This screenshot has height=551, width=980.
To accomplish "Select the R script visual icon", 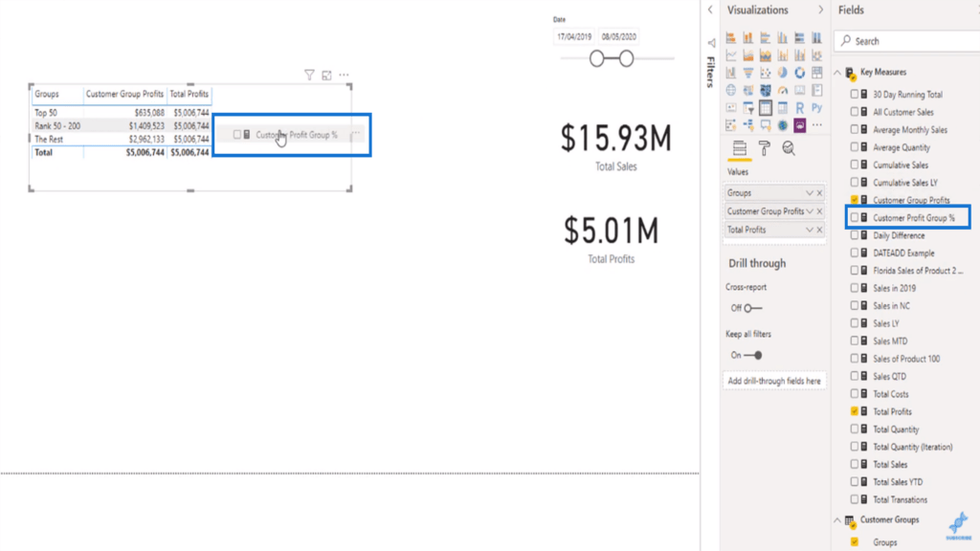I will pyautogui.click(x=800, y=107).
